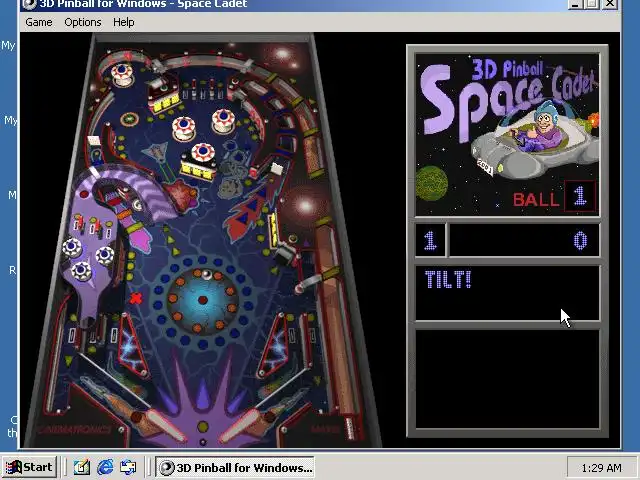Open the Game menu
The image size is (640, 480).
[x=39, y=22]
